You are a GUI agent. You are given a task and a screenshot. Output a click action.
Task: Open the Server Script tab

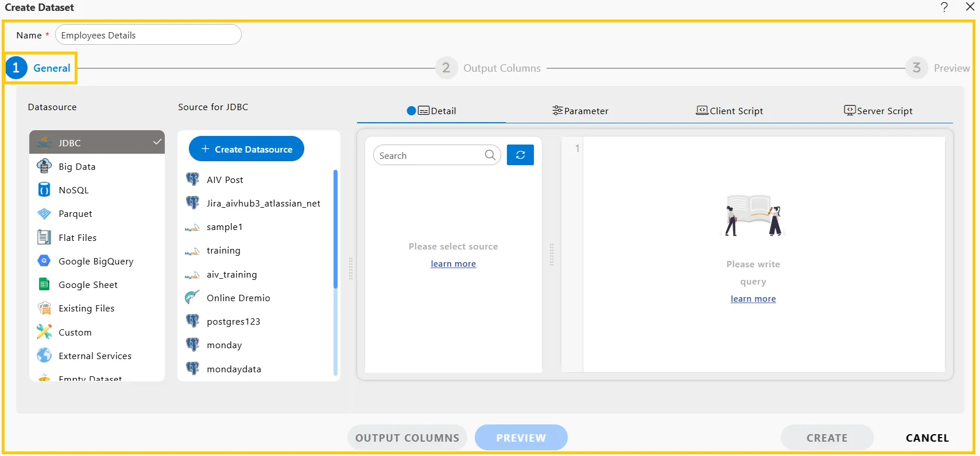coord(878,111)
